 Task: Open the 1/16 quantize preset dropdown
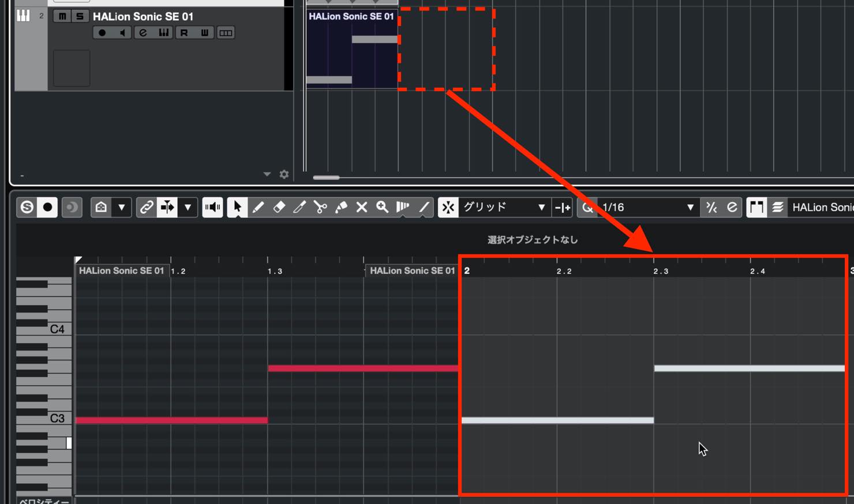[x=648, y=207]
